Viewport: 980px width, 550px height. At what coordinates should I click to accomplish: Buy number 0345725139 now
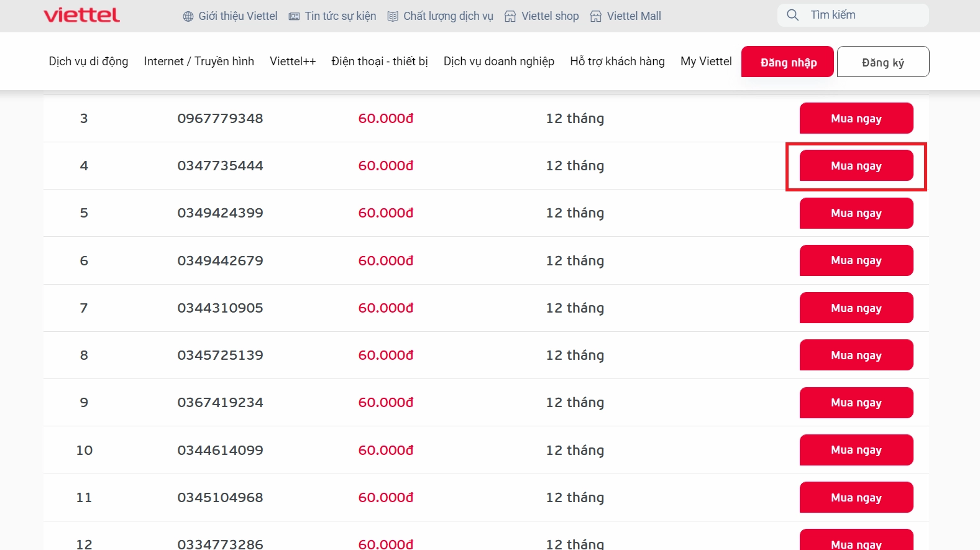point(856,355)
